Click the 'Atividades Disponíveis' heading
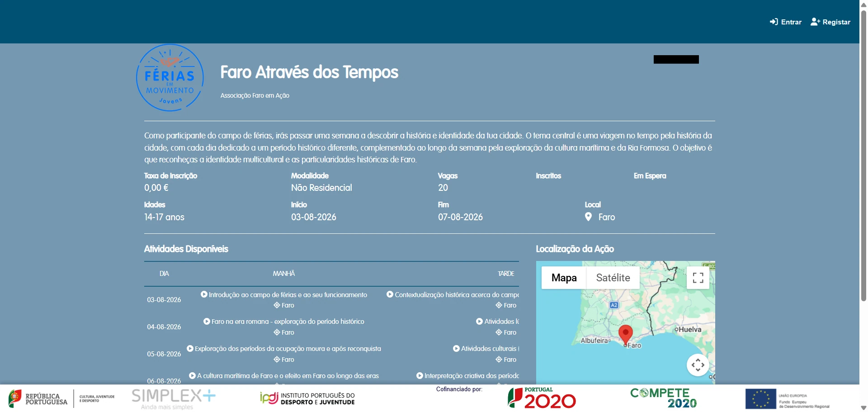Viewport: 868px width, 412px height. point(186,249)
